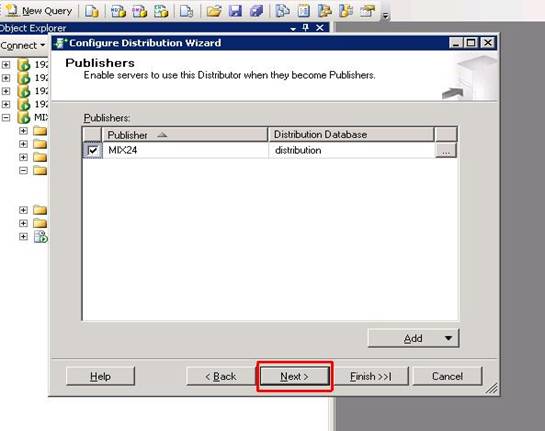Expand the first 192 server node

pos(6,65)
